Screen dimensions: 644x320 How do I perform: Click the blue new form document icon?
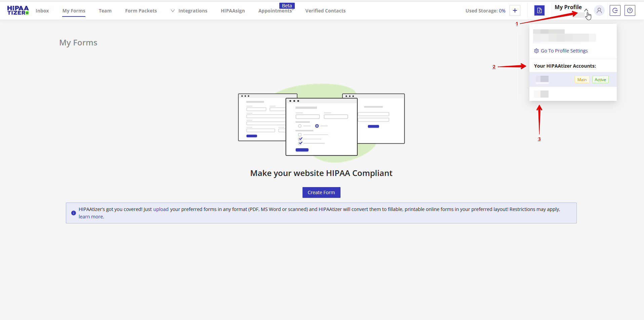539,10
